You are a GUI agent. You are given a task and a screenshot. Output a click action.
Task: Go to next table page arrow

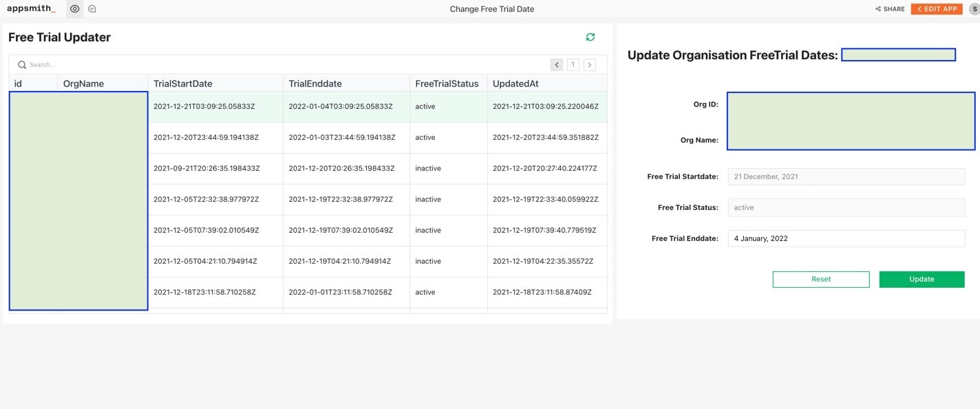tap(590, 65)
